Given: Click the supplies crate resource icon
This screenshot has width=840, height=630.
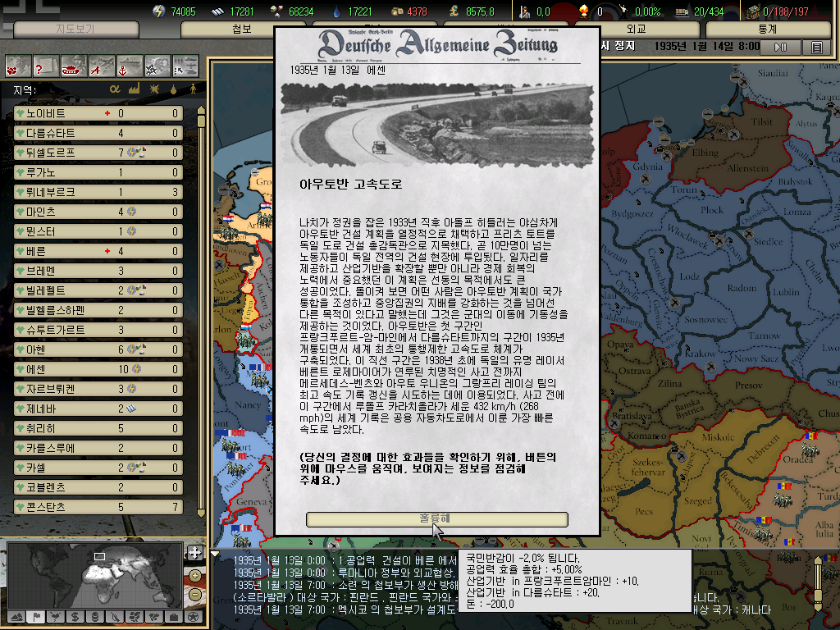Looking at the screenshot, I should point(397,11).
